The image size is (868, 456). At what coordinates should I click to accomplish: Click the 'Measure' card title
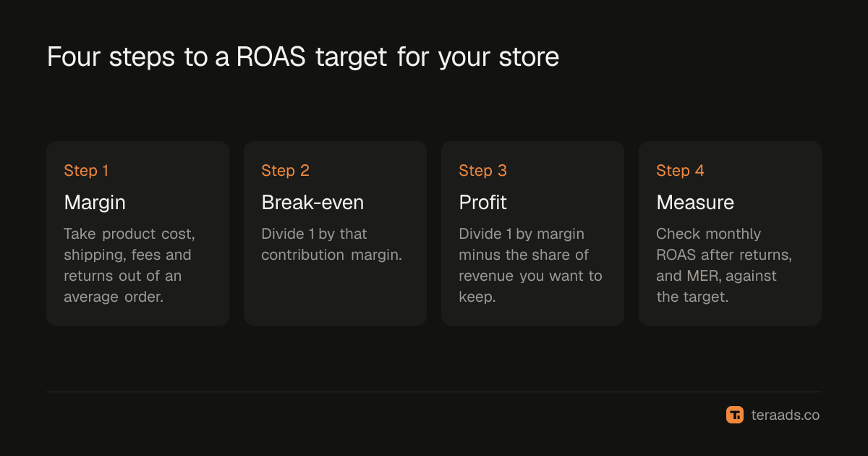[x=695, y=203]
